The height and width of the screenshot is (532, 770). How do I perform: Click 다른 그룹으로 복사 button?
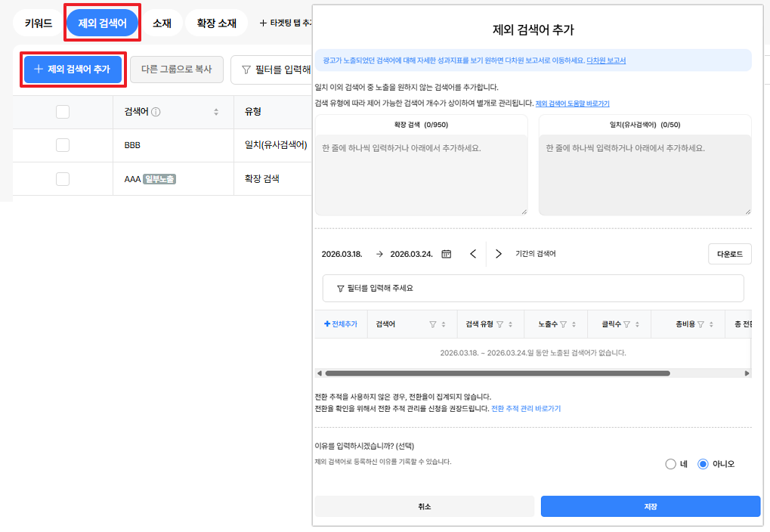pyautogui.click(x=176, y=70)
